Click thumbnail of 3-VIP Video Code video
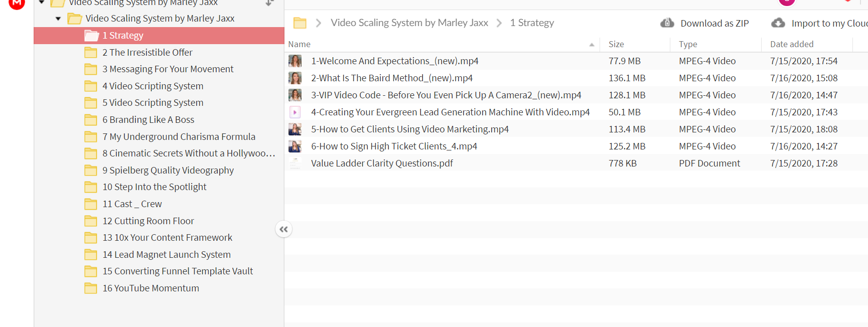 click(x=295, y=95)
